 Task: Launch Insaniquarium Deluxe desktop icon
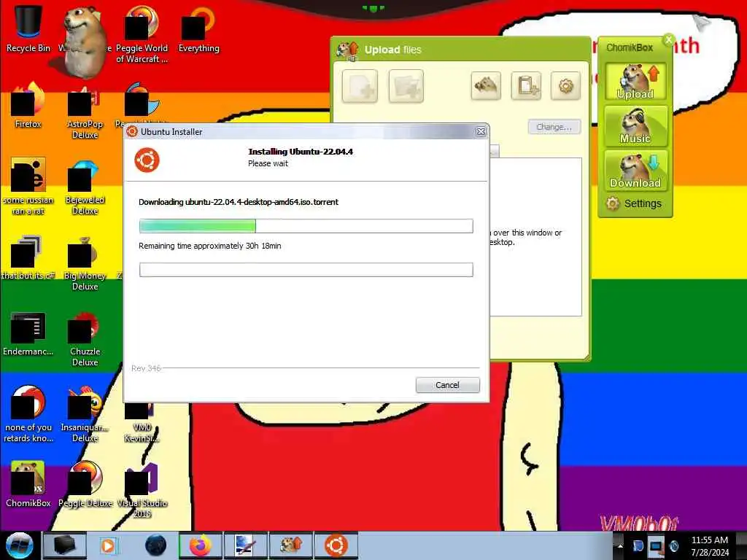(85, 414)
